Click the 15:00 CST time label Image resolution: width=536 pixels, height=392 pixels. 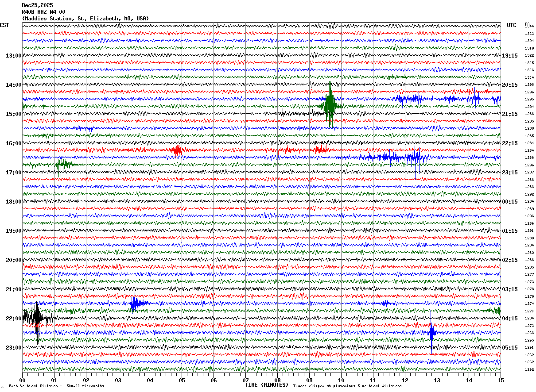coord(13,114)
